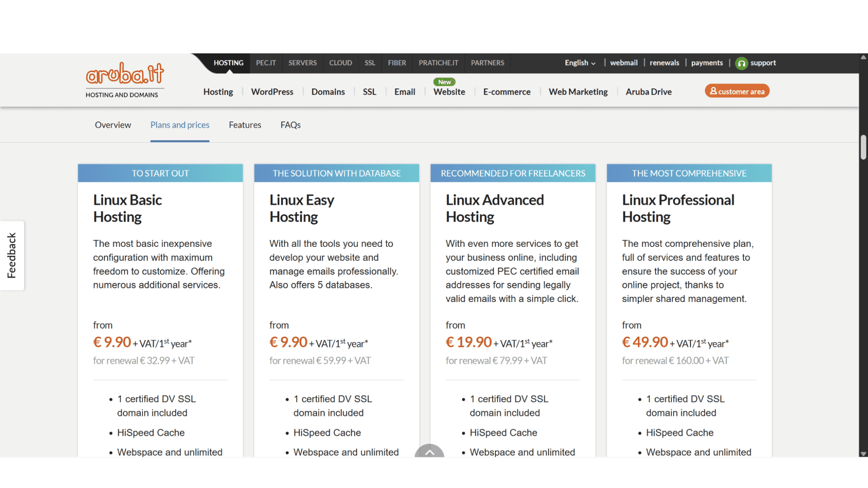The image size is (868, 488).
Task: Open the WordPress menu item
Action: tap(272, 92)
